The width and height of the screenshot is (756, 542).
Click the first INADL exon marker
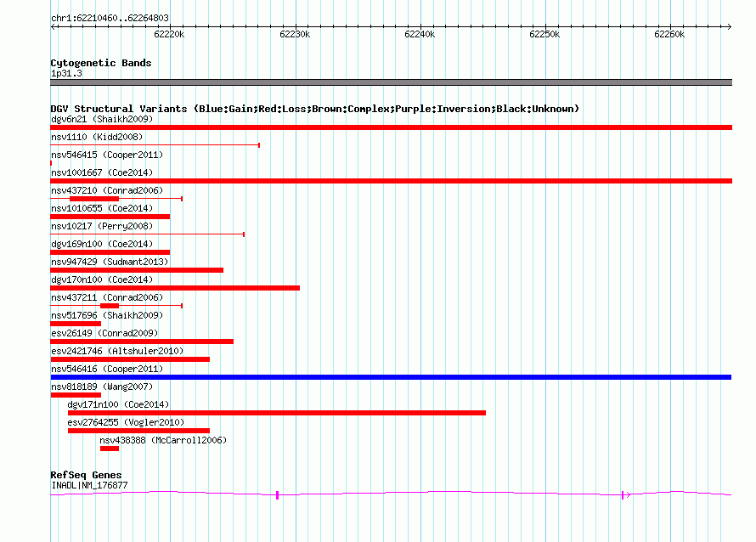click(277, 494)
